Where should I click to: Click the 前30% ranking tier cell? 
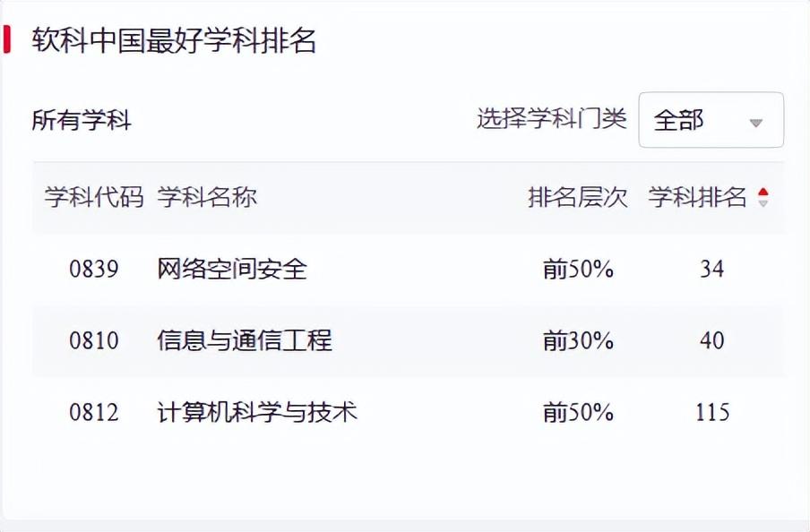tap(578, 340)
